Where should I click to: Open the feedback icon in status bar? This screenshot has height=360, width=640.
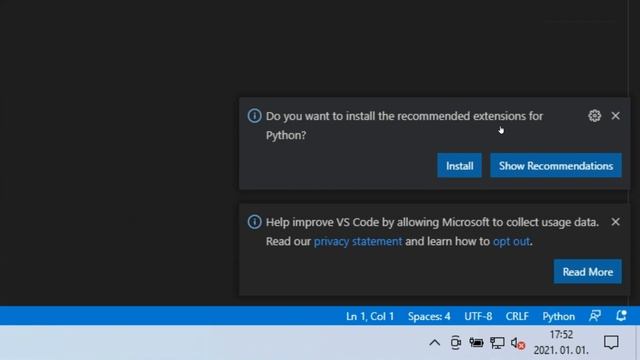click(595, 316)
